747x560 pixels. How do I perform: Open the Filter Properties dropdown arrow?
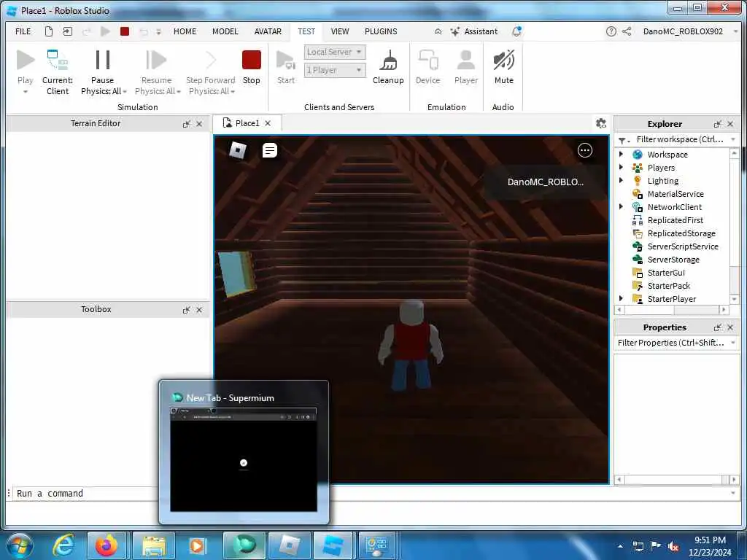point(733,343)
